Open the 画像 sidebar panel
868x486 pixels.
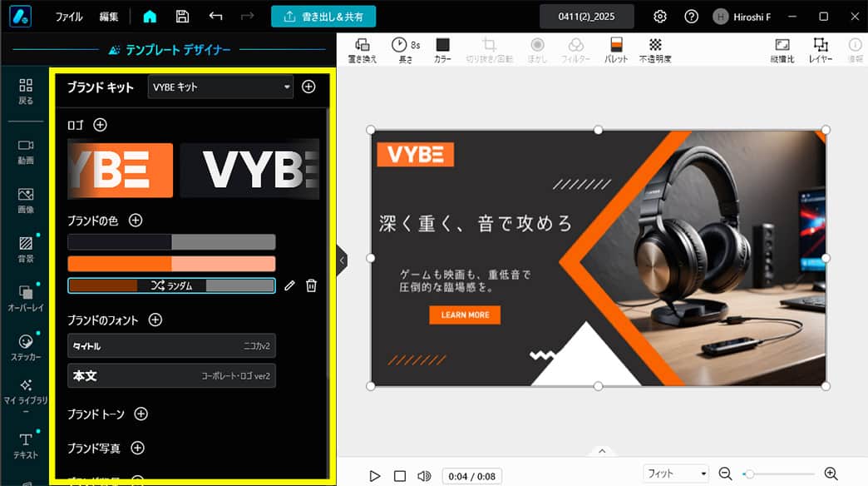26,201
